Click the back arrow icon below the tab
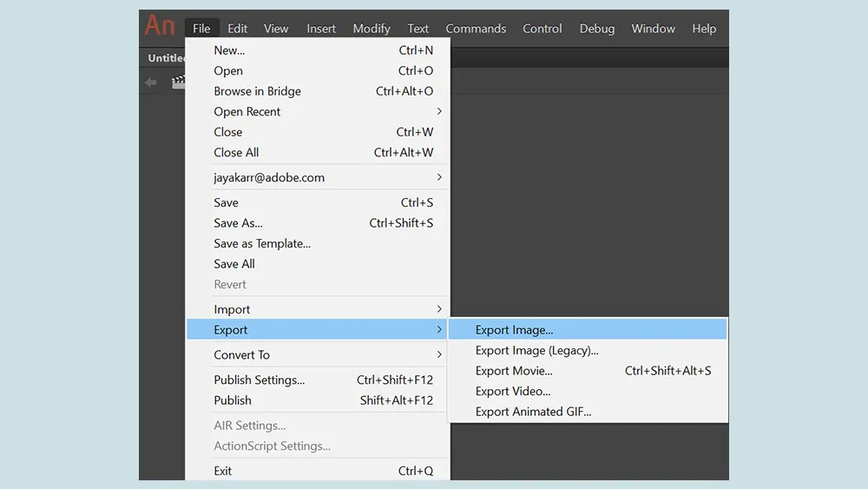Screen dimensions: 868x489 tap(150, 83)
